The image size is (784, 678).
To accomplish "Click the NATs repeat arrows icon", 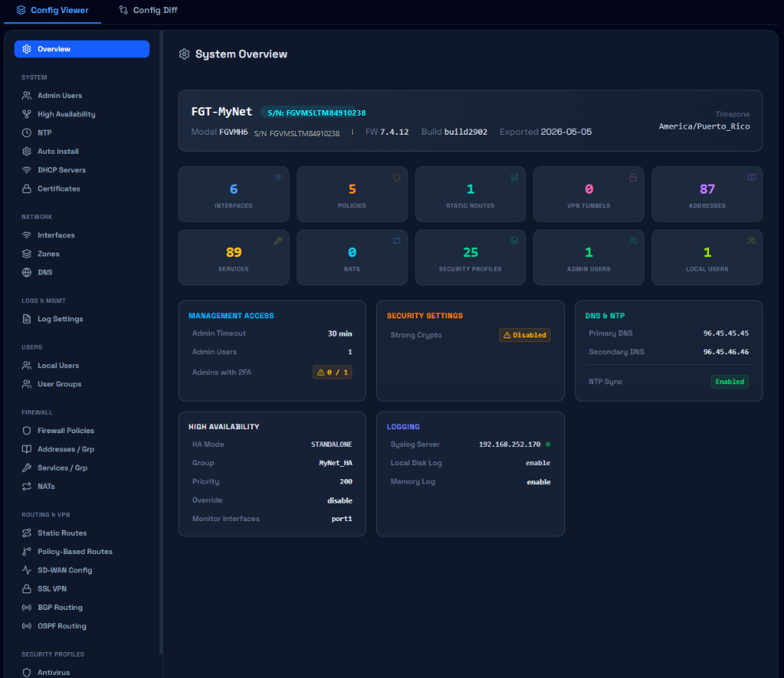I will [27, 486].
